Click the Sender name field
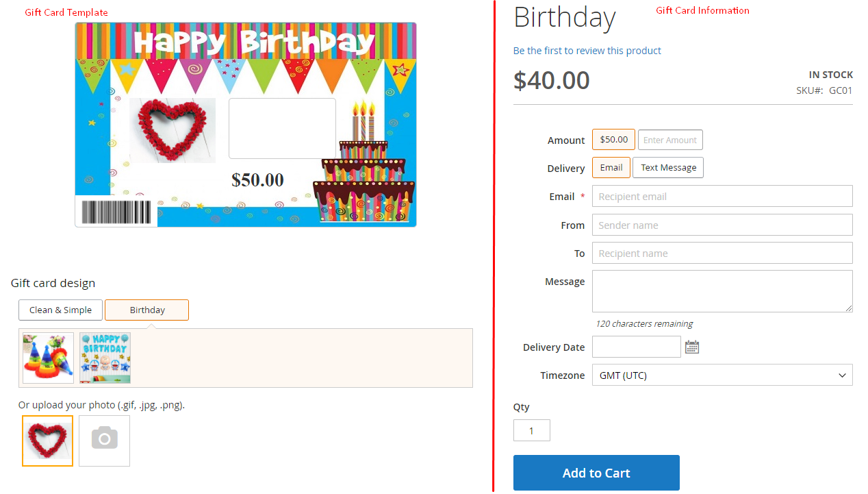The image size is (868, 494). (x=722, y=225)
